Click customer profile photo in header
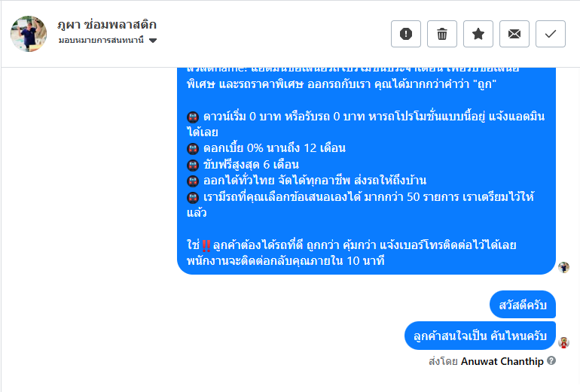The height and width of the screenshot is (392, 580). (29, 33)
